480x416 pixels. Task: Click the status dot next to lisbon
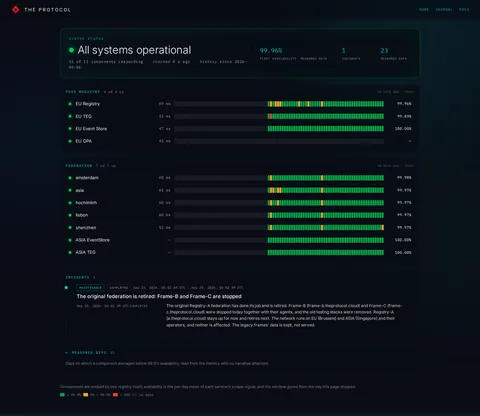click(x=70, y=215)
